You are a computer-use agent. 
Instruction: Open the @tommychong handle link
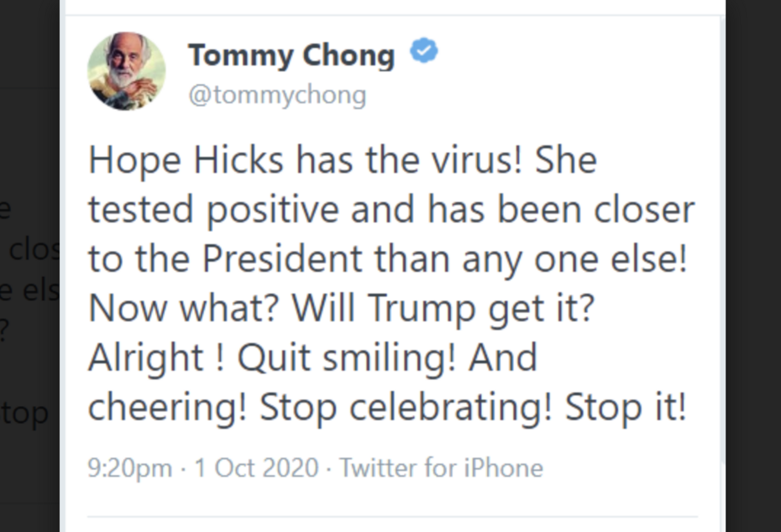pyautogui.click(x=277, y=95)
